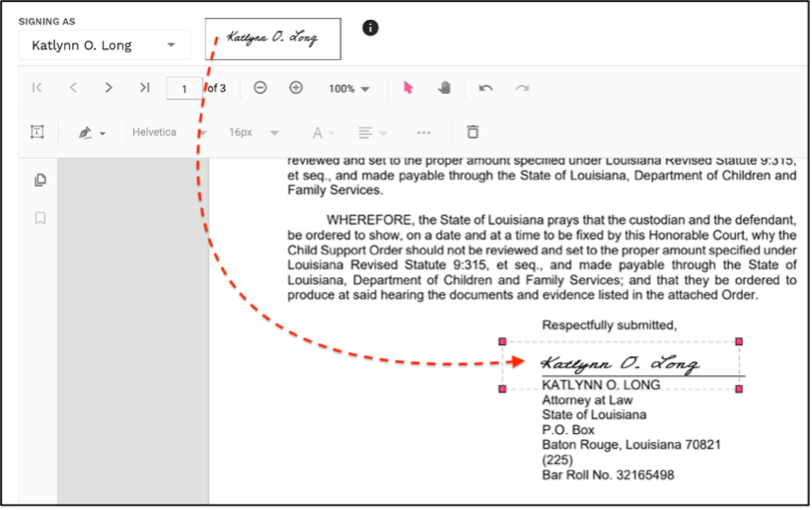
Task: Open the page thumbnails sidebar panel
Action: [x=40, y=180]
